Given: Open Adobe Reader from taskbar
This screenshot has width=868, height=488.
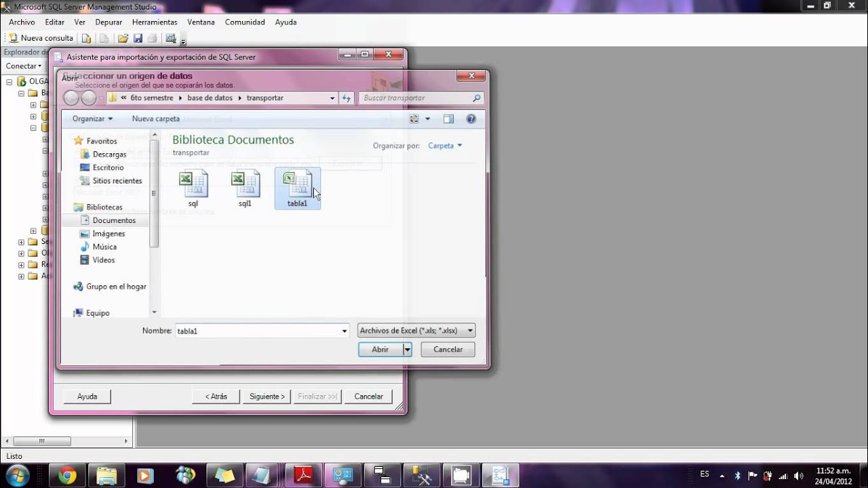Looking at the screenshot, I should coord(303,476).
